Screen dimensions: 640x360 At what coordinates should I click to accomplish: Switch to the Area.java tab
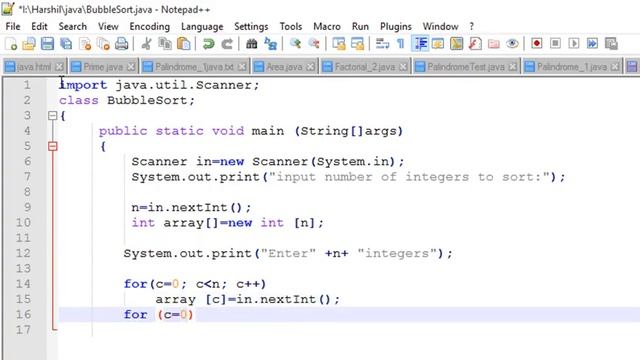(284, 67)
